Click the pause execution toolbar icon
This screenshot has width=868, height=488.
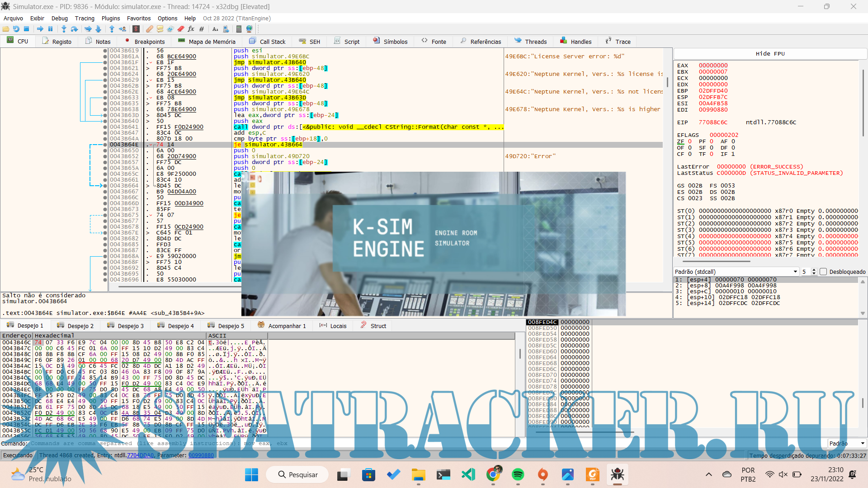51,29
